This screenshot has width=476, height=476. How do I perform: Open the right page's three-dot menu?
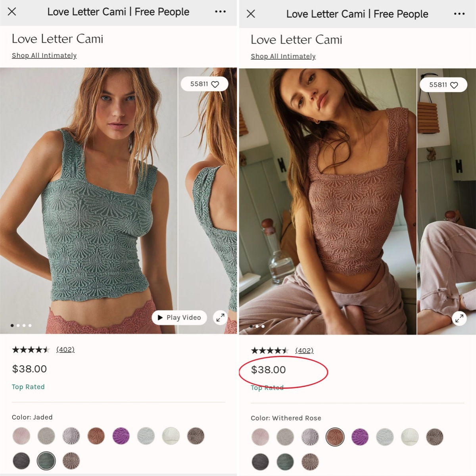pyautogui.click(x=459, y=14)
